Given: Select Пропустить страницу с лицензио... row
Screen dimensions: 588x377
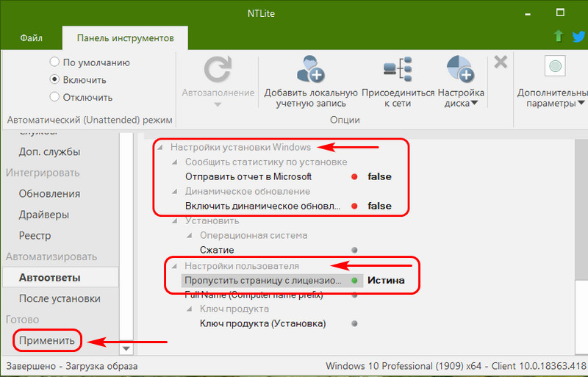Looking at the screenshot, I should click(x=272, y=280).
